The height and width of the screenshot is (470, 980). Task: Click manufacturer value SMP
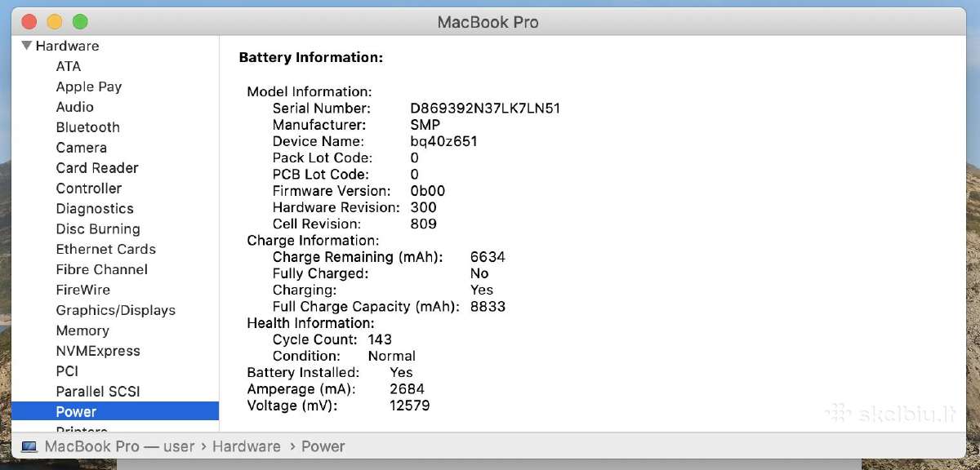[x=425, y=125]
